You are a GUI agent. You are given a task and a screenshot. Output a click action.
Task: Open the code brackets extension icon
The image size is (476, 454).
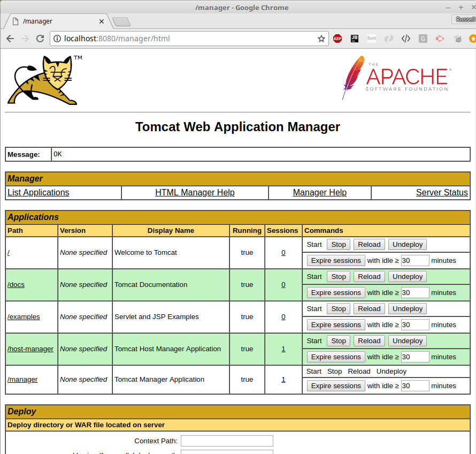pos(406,39)
